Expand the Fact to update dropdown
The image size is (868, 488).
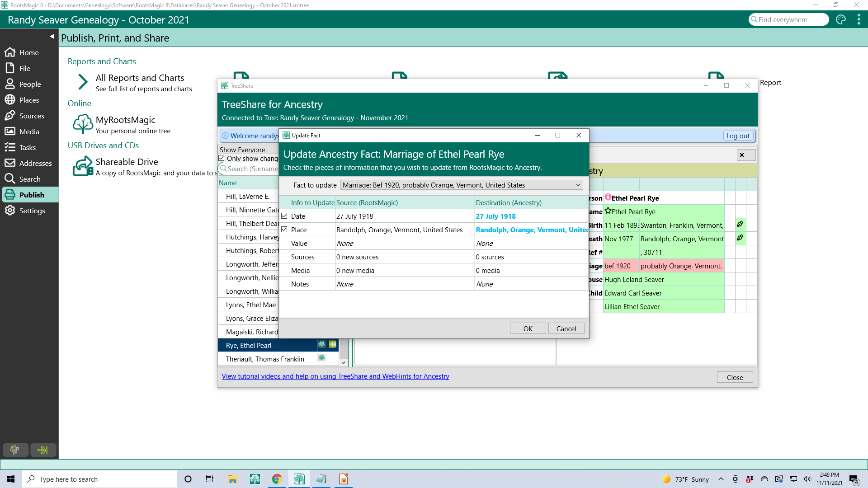pyautogui.click(x=462, y=185)
